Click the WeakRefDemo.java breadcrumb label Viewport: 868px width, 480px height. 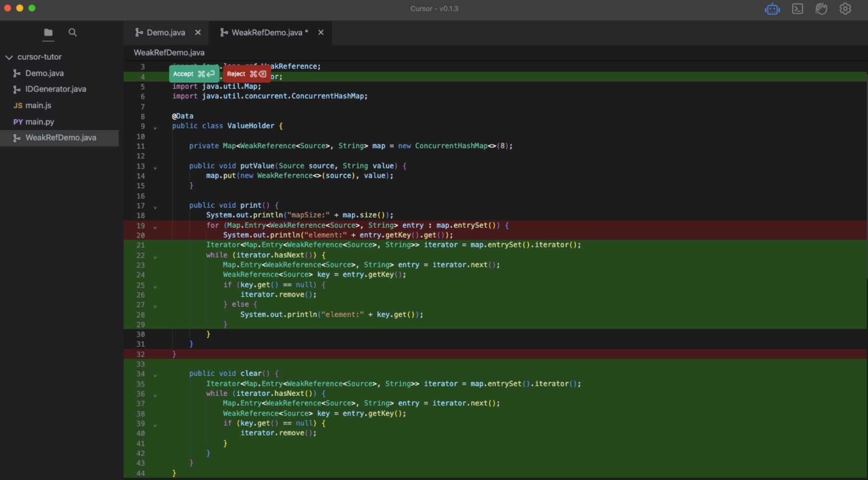click(x=169, y=52)
